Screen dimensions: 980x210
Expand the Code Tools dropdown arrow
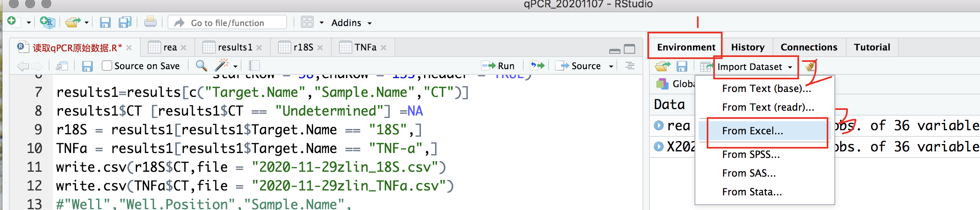(x=235, y=66)
